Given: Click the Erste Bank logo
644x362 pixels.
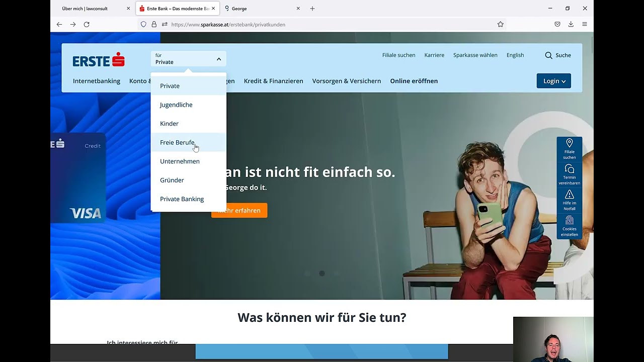Looking at the screenshot, I should [99, 59].
